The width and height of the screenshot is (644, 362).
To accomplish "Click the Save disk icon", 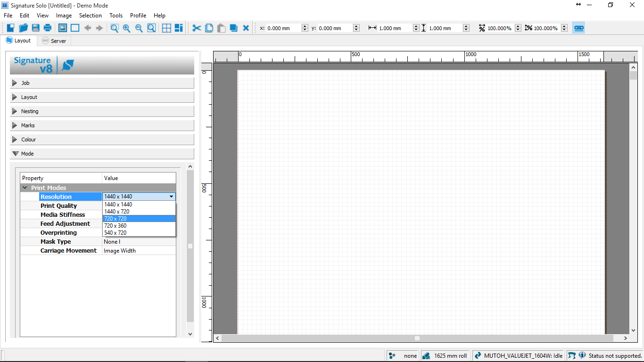I will point(35,28).
